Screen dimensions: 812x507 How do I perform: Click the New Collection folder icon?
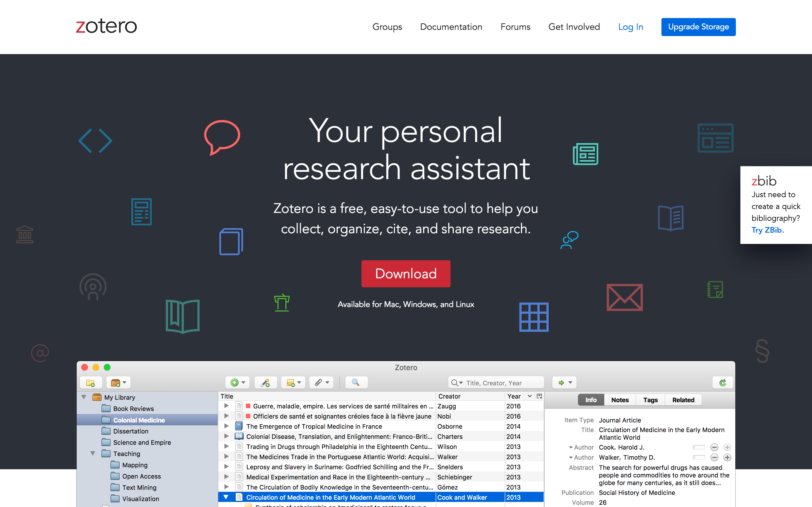tap(91, 383)
